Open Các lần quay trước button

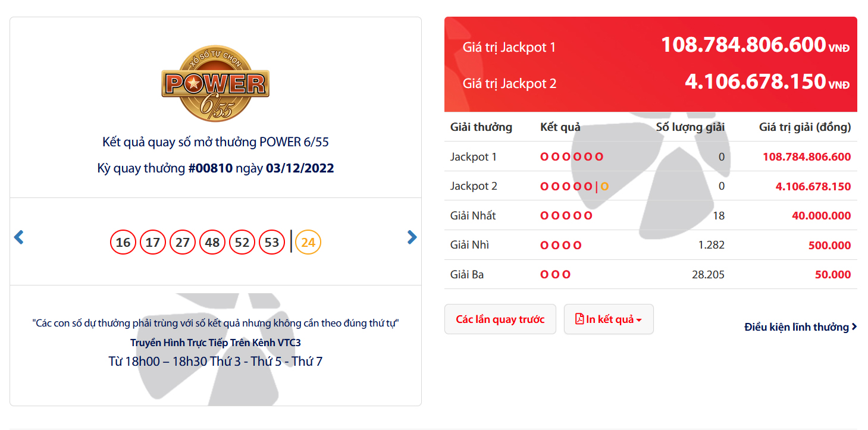tap(500, 319)
